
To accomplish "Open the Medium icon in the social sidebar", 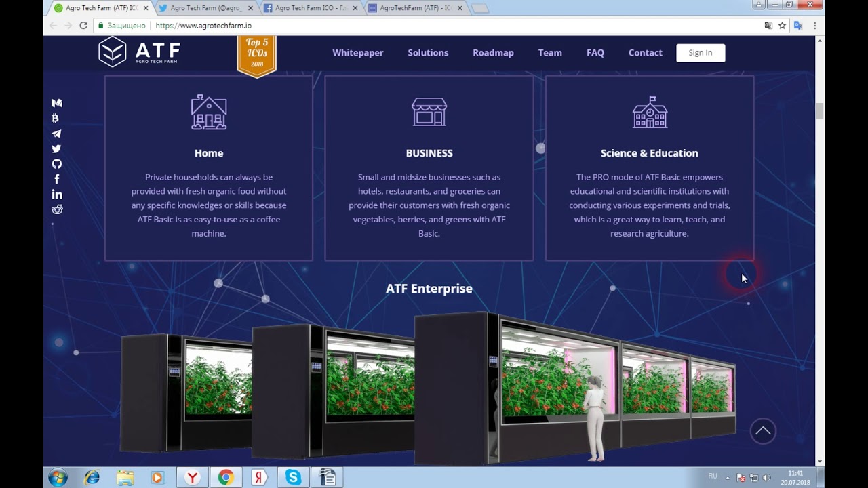I will (57, 103).
